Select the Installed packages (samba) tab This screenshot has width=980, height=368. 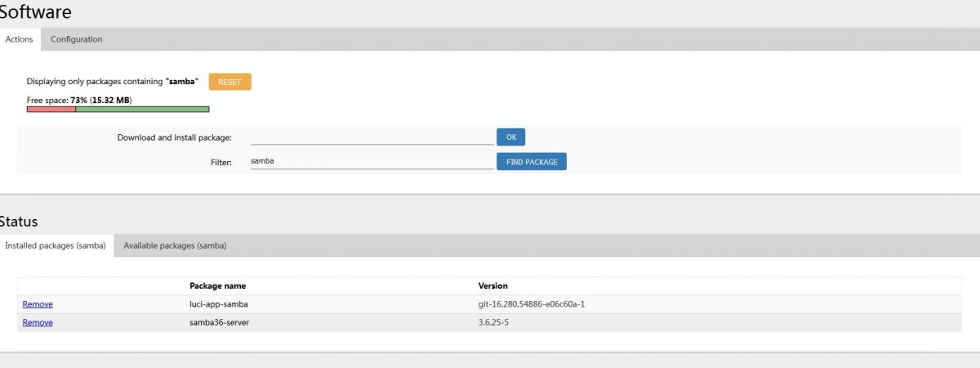click(x=56, y=245)
